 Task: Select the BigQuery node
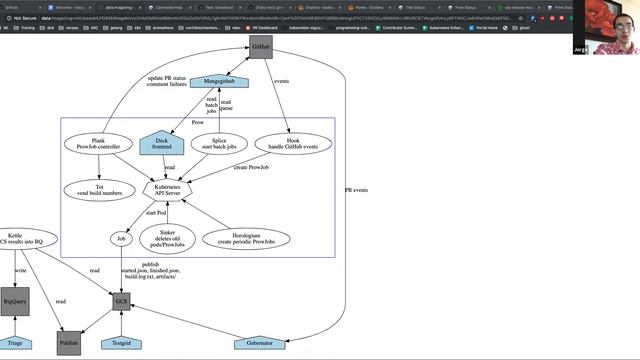pyautogui.click(x=15, y=302)
